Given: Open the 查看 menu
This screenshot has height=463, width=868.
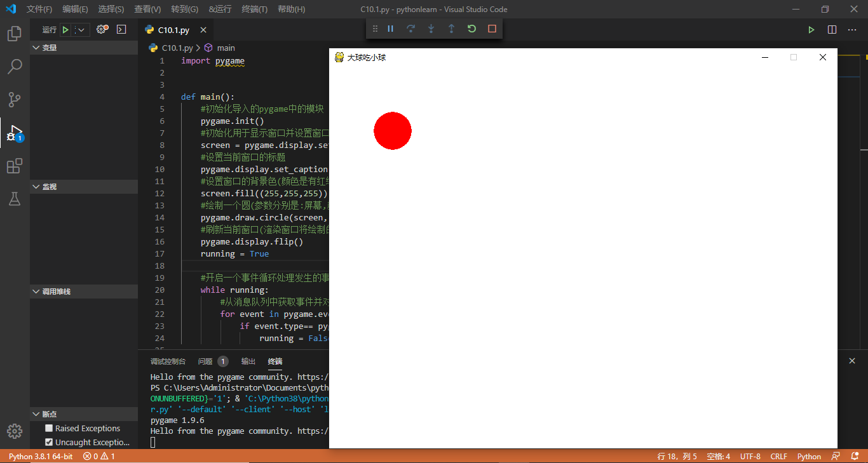Looking at the screenshot, I should click(x=146, y=9).
